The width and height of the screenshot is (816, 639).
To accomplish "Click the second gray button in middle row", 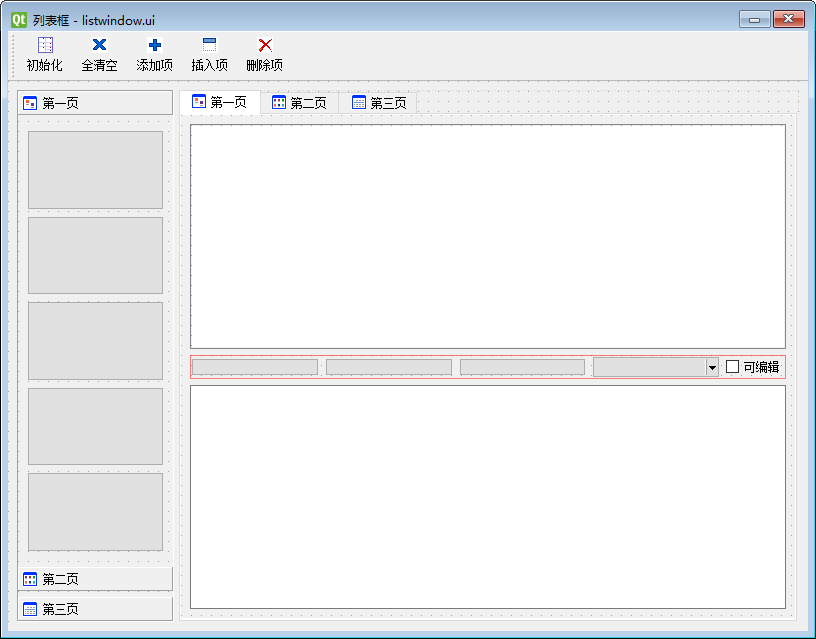I will coord(389,367).
